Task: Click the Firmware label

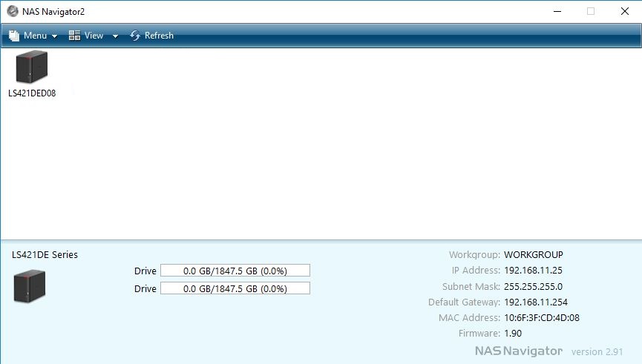Action: (x=479, y=334)
